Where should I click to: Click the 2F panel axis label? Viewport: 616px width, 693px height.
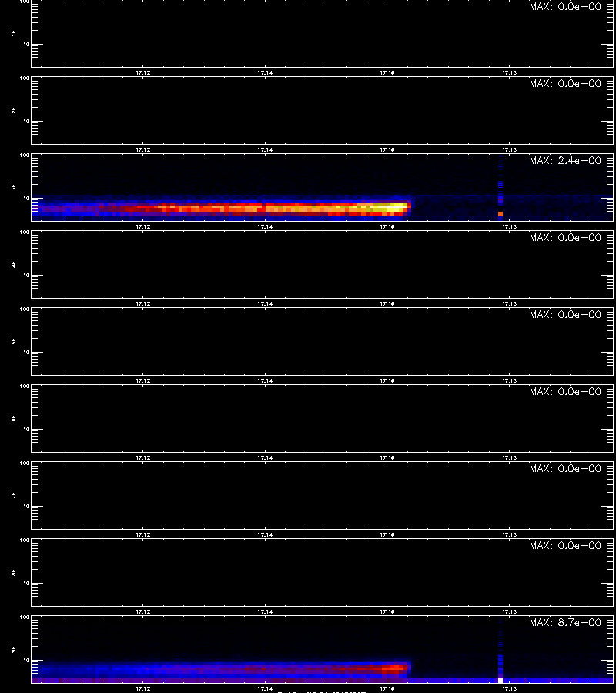pyautogui.click(x=14, y=110)
